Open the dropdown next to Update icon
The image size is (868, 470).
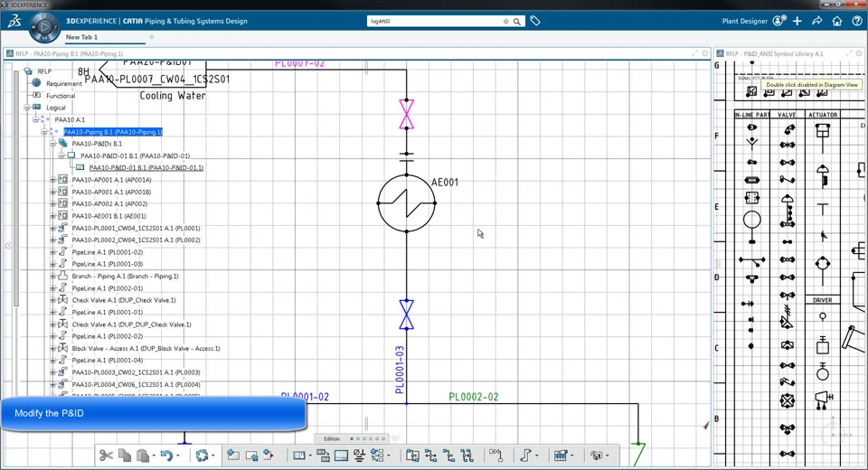click(x=213, y=456)
